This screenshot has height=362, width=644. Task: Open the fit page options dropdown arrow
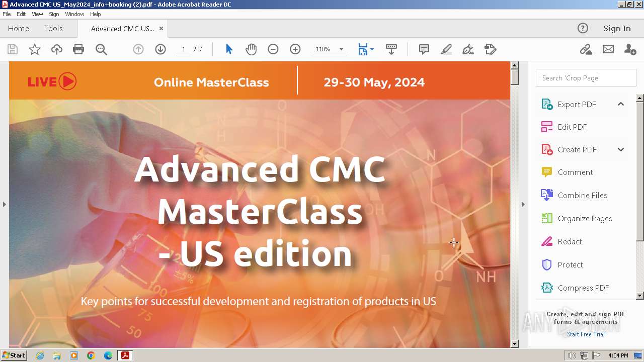372,49
